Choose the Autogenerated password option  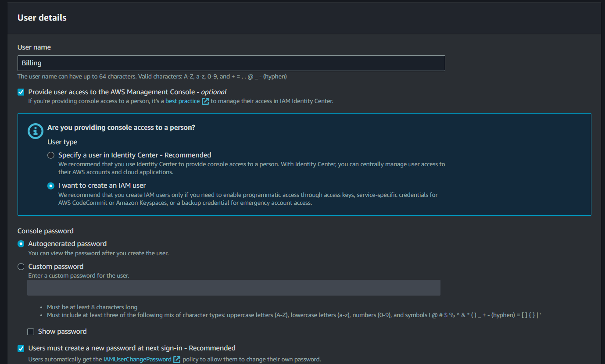(x=21, y=244)
